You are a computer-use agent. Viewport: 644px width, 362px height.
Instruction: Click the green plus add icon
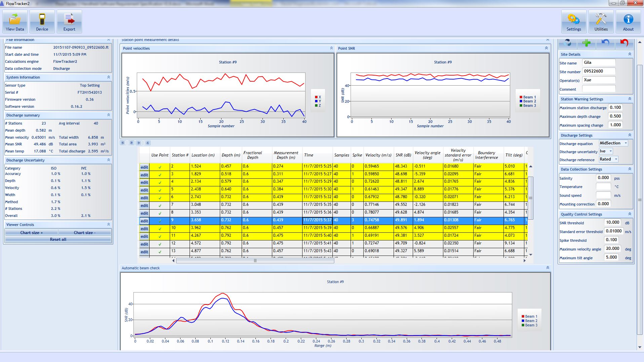(586, 43)
